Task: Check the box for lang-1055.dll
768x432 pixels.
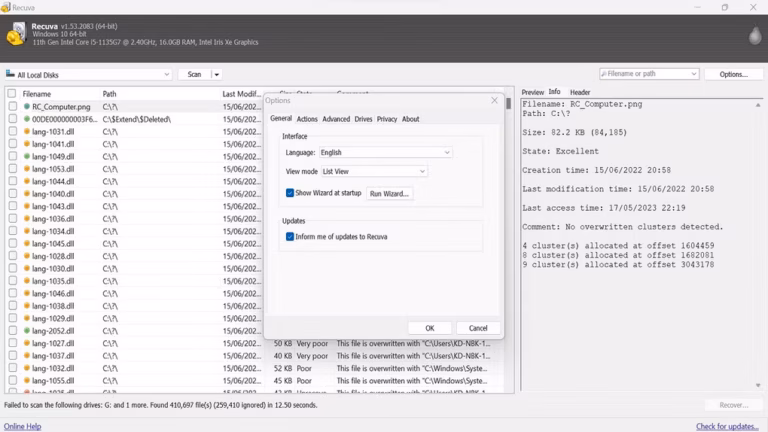Action: click(13, 380)
